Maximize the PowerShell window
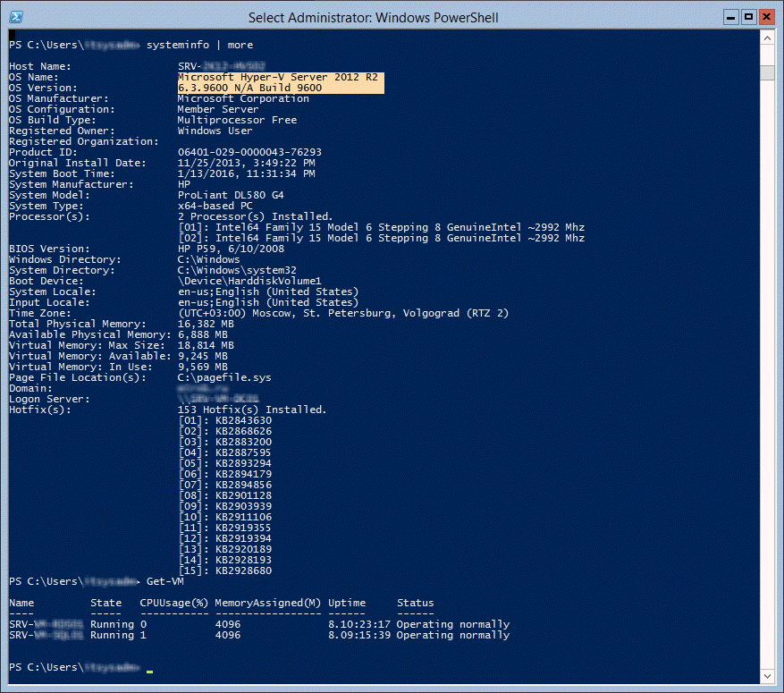Viewport: 784px width, 693px height. point(748,17)
